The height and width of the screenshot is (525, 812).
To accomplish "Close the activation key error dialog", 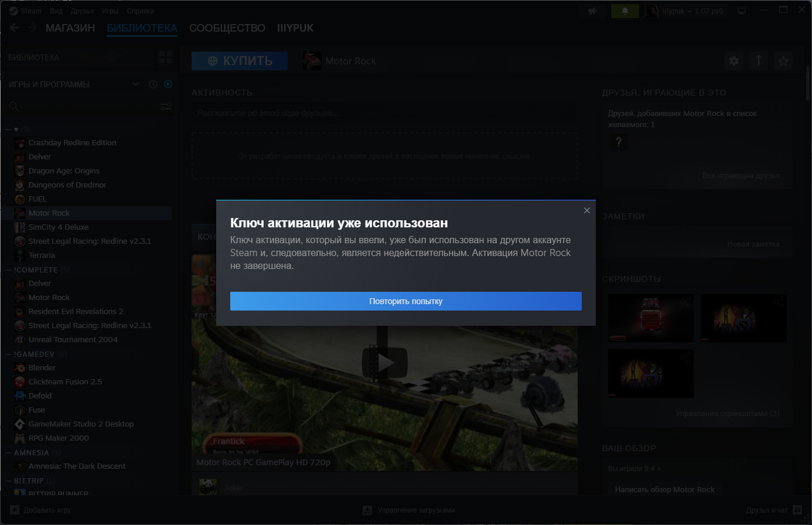I will [x=586, y=210].
